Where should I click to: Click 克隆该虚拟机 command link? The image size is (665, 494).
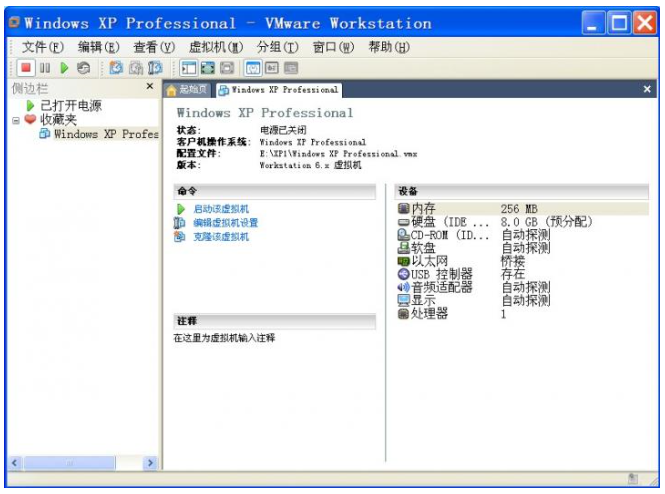click(221, 237)
